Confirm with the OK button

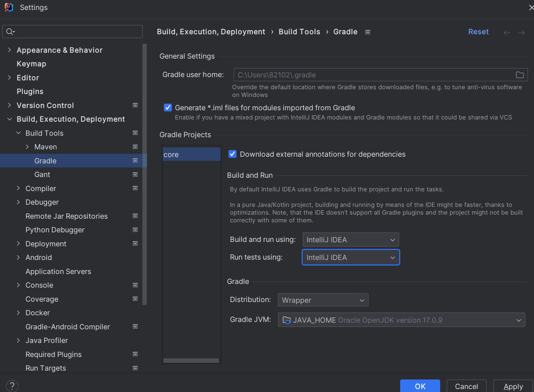(420, 386)
